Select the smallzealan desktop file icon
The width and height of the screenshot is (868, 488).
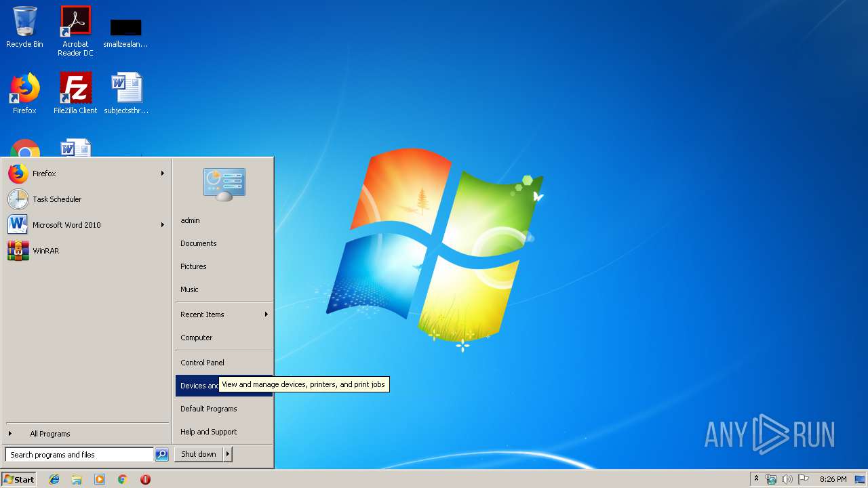(x=125, y=33)
